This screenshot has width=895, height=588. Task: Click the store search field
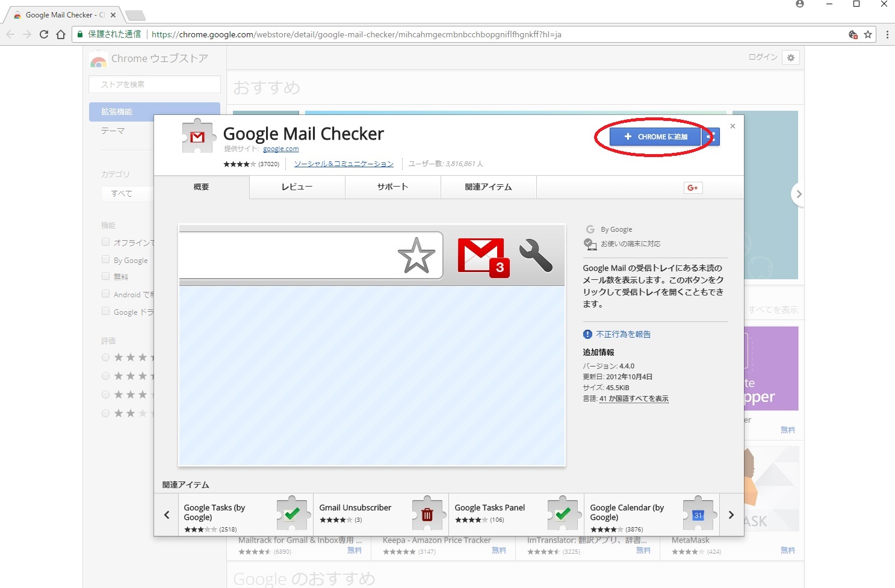tap(155, 84)
